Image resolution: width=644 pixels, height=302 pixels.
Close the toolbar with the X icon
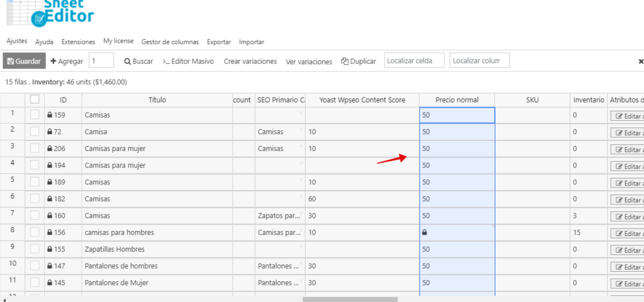[641, 61]
